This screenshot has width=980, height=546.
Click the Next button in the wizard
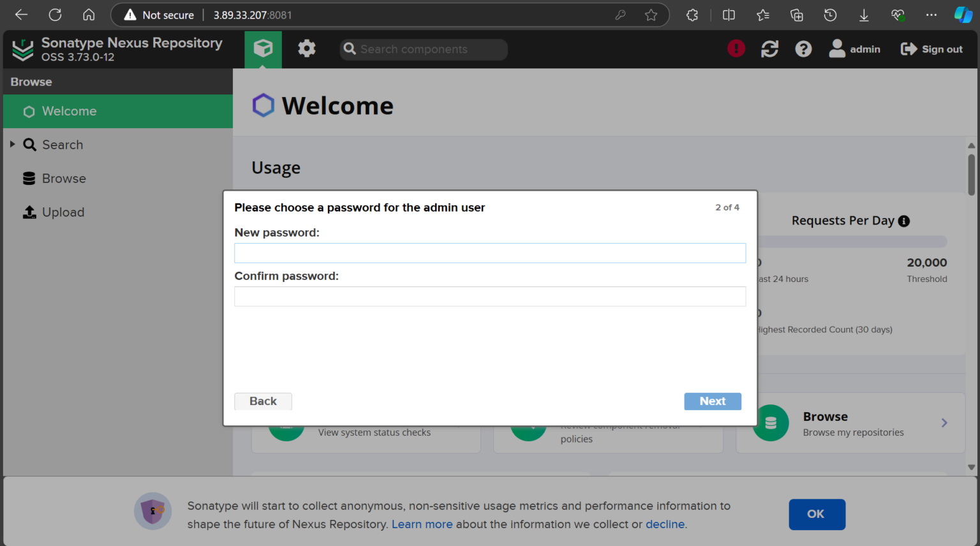tap(712, 401)
